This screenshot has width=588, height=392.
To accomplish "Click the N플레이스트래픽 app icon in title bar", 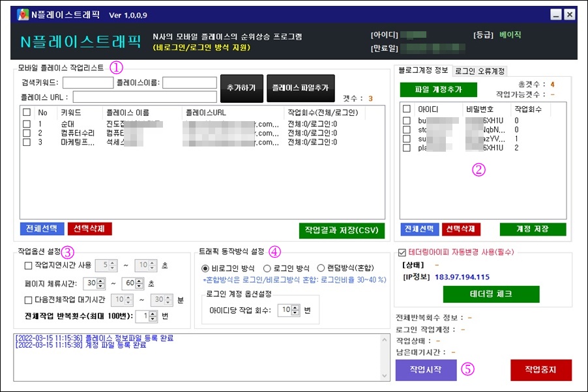I will tap(23, 14).
